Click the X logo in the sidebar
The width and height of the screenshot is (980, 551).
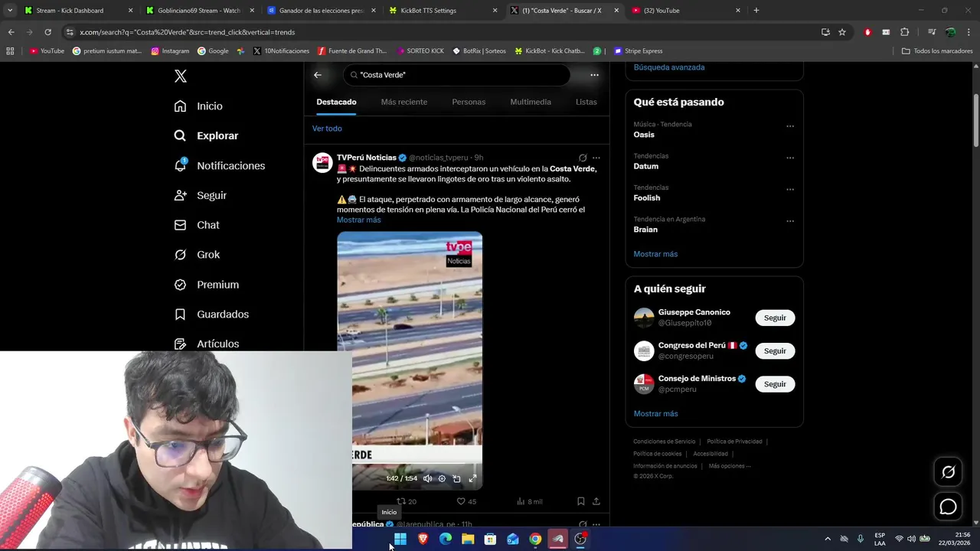[181, 76]
